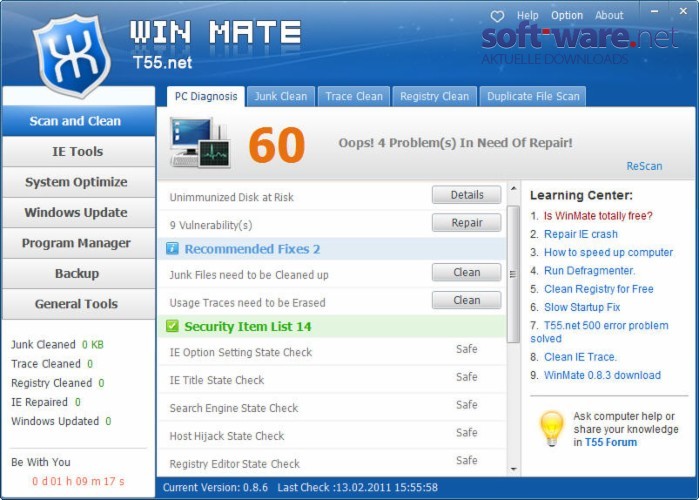Viewport: 699px width, 500px height.
Task: Click the ReScan link
Action: click(644, 166)
